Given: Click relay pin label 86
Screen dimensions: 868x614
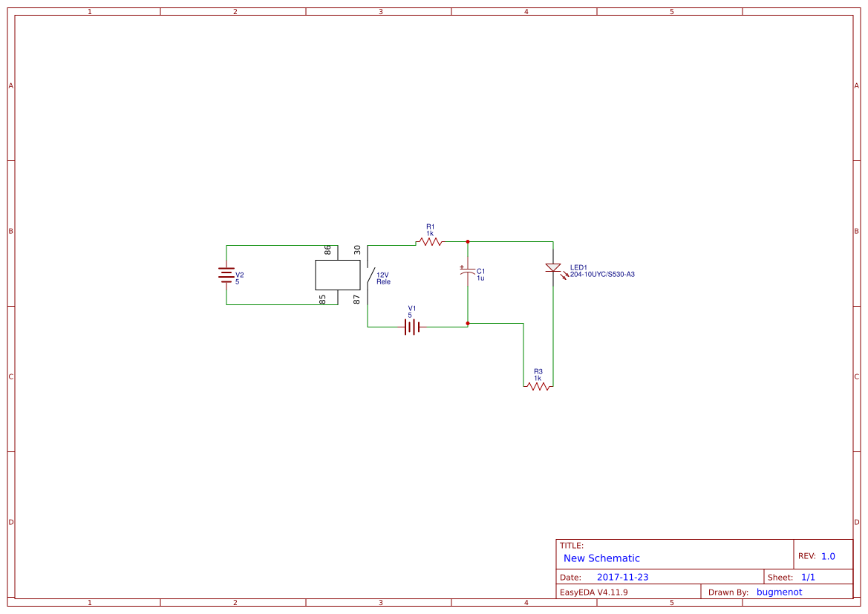Looking at the screenshot, I should (327, 249).
